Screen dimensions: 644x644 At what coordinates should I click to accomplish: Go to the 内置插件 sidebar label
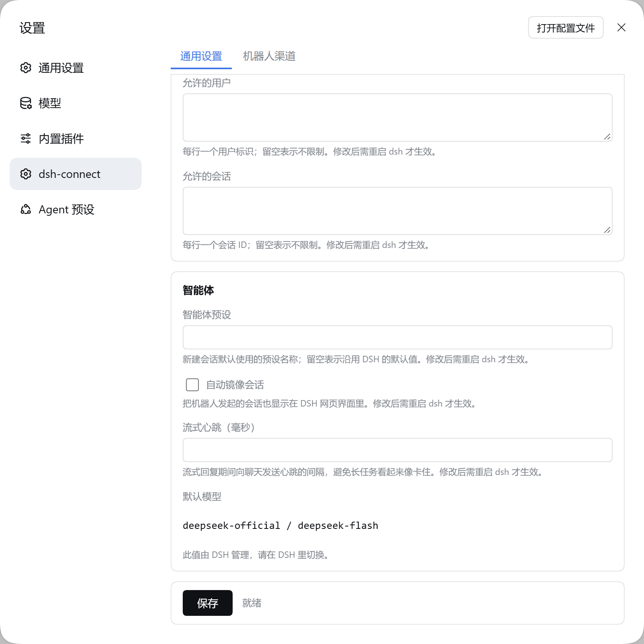point(61,139)
